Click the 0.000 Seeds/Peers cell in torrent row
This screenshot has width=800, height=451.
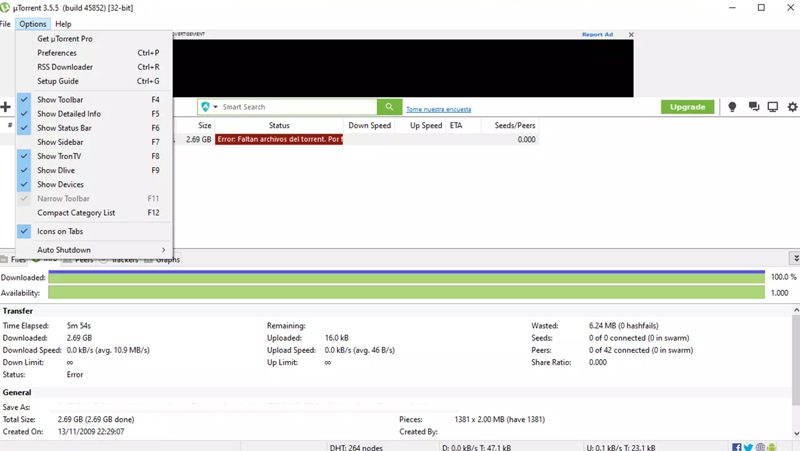(527, 139)
